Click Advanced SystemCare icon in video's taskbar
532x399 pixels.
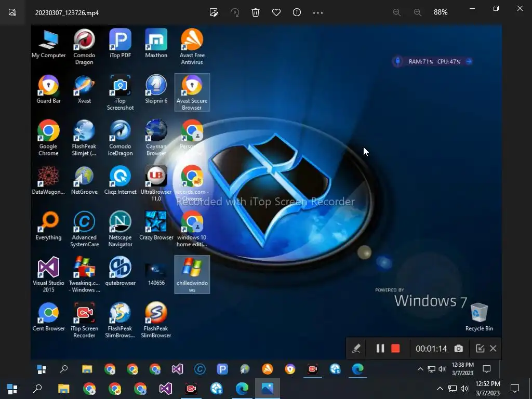tap(200, 369)
